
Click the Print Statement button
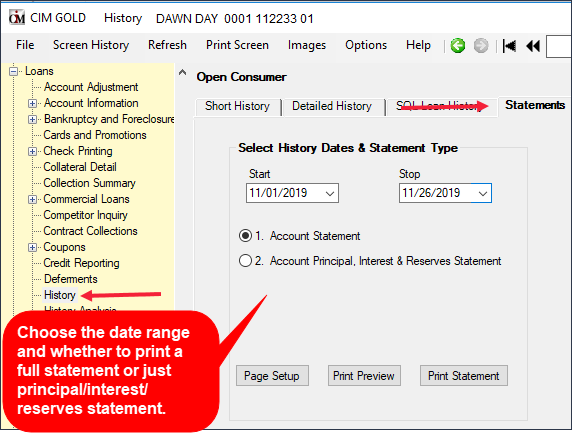[x=464, y=376]
